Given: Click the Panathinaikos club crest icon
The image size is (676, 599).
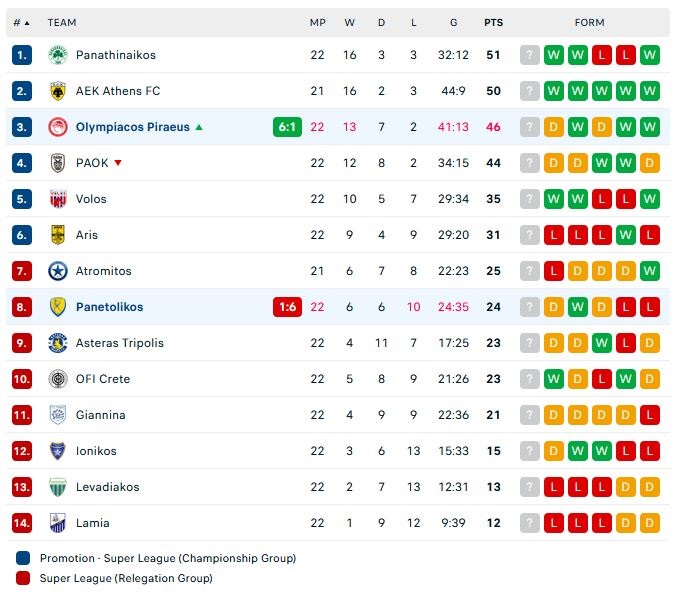Looking at the screenshot, I should (57, 55).
